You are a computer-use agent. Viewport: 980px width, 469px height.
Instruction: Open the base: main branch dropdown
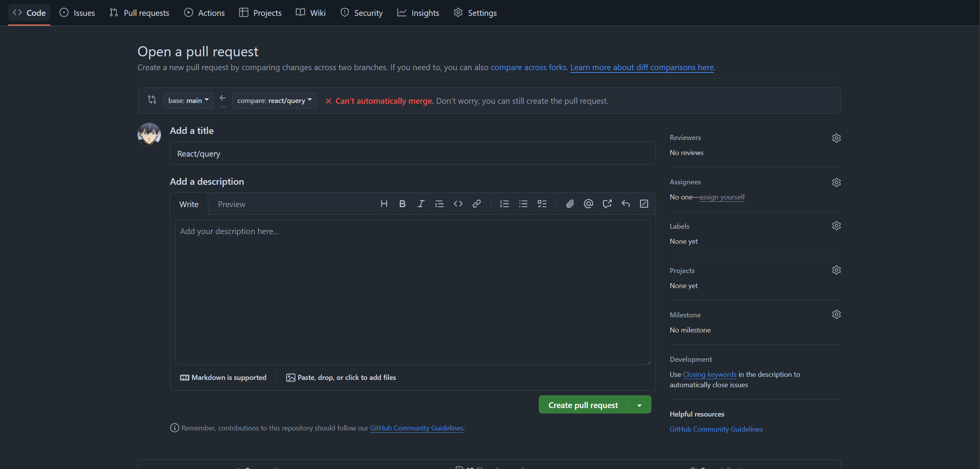pos(189,101)
